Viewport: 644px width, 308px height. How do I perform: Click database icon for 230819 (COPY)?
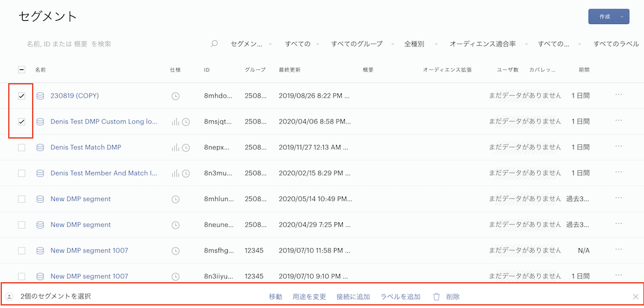[40, 96]
